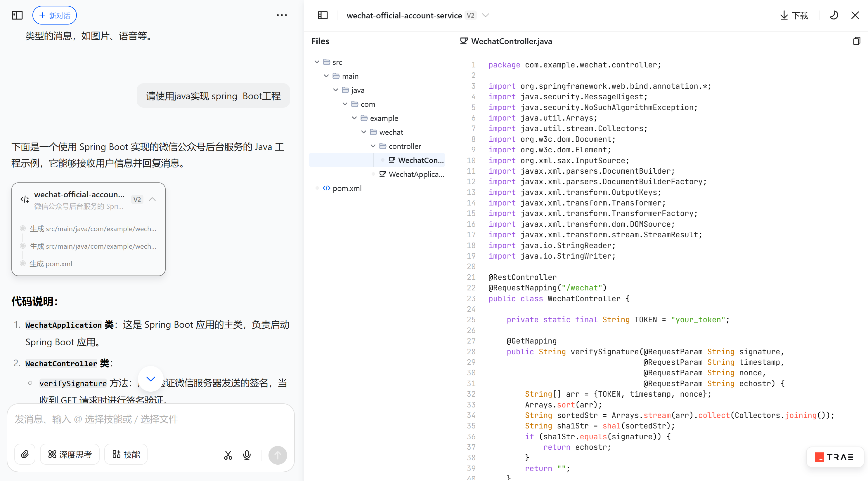Open the 生成 pom.xml step entry
Image resolution: width=868 pixels, height=481 pixels.
tap(51, 264)
